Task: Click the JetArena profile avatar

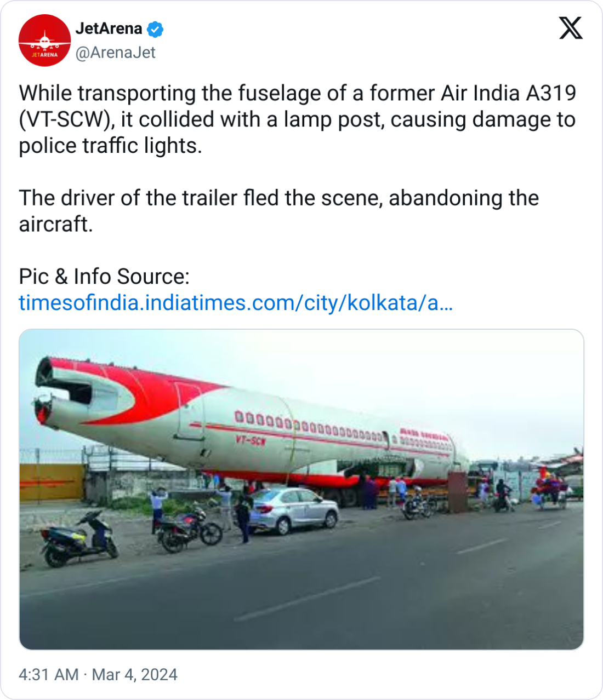Action: pos(44,41)
